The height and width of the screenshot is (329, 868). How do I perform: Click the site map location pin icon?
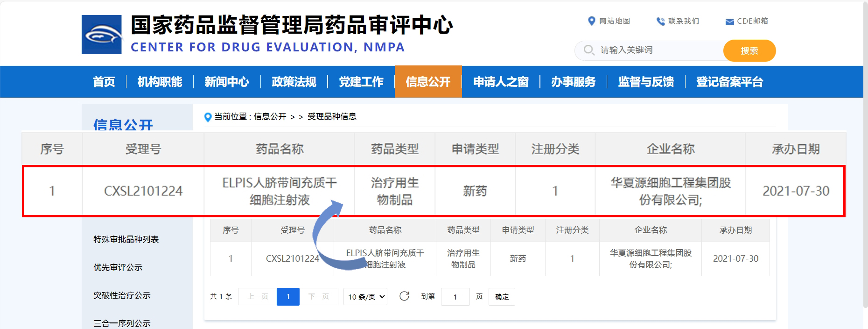(591, 21)
